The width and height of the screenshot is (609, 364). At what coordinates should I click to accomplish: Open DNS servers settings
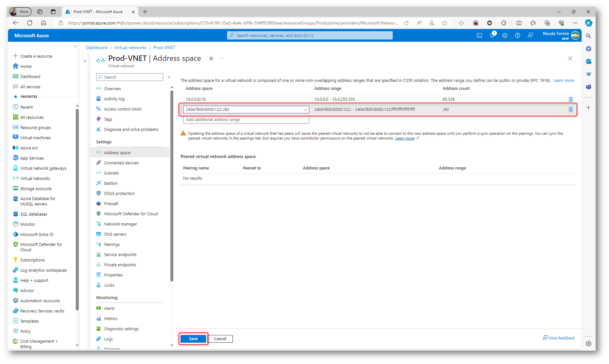[x=115, y=234]
